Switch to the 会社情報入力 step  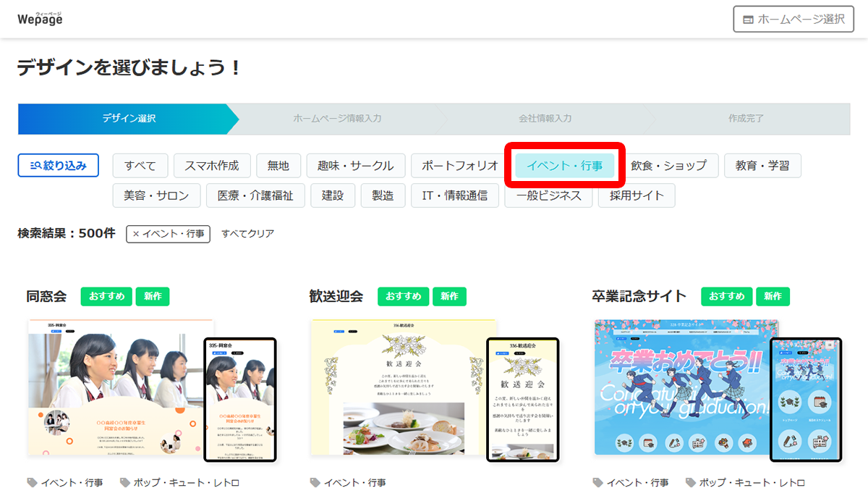tap(545, 119)
